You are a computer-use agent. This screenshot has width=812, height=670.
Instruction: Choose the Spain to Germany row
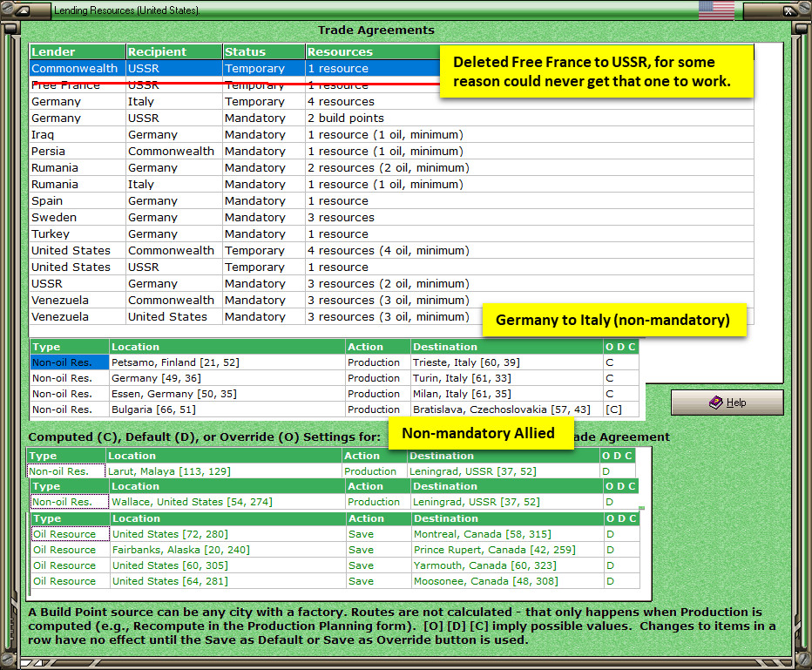coord(391,201)
